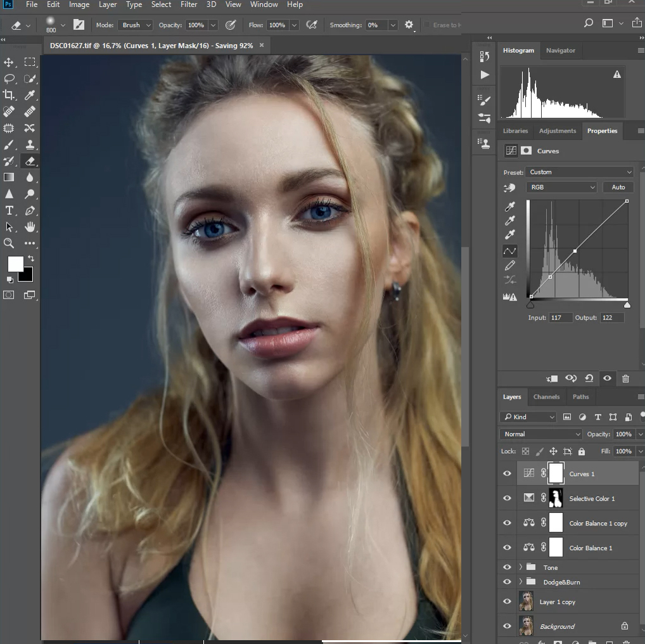
Task: Expand the Tone layer group
Action: [x=521, y=567]
